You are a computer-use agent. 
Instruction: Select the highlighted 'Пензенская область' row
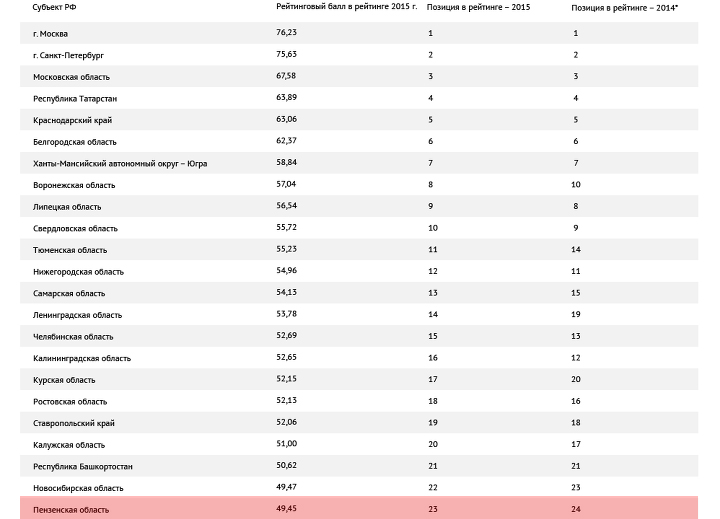click(x=71, y=510)
